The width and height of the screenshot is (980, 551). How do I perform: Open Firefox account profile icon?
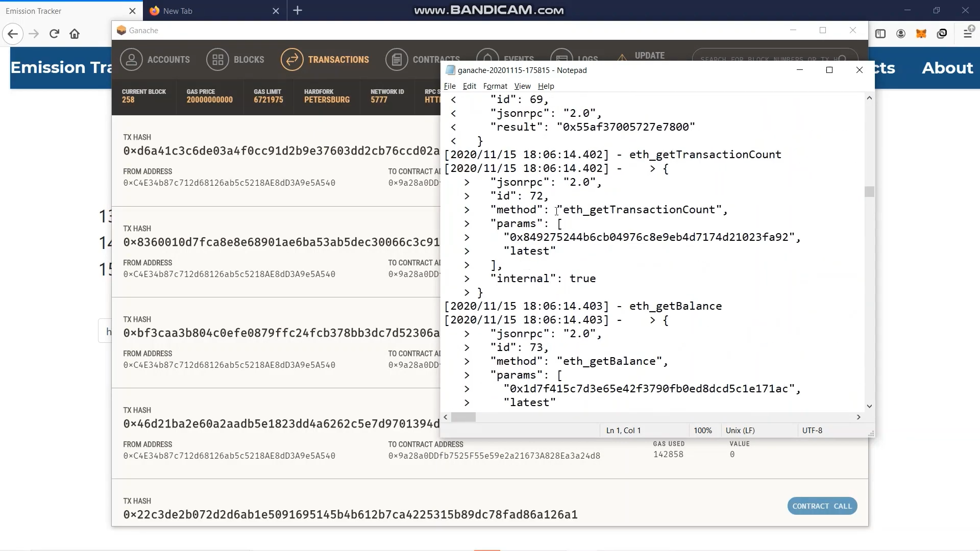point(901,34)
